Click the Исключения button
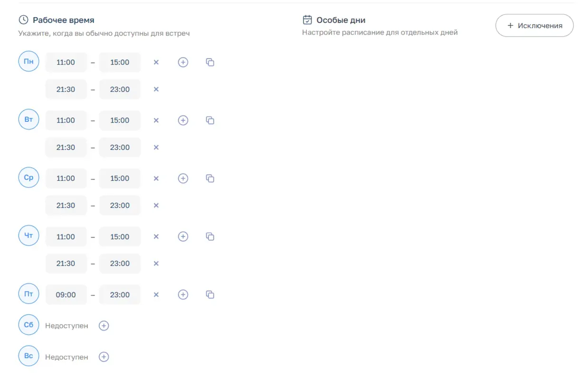Screen dimensions: 588x379 534,26
